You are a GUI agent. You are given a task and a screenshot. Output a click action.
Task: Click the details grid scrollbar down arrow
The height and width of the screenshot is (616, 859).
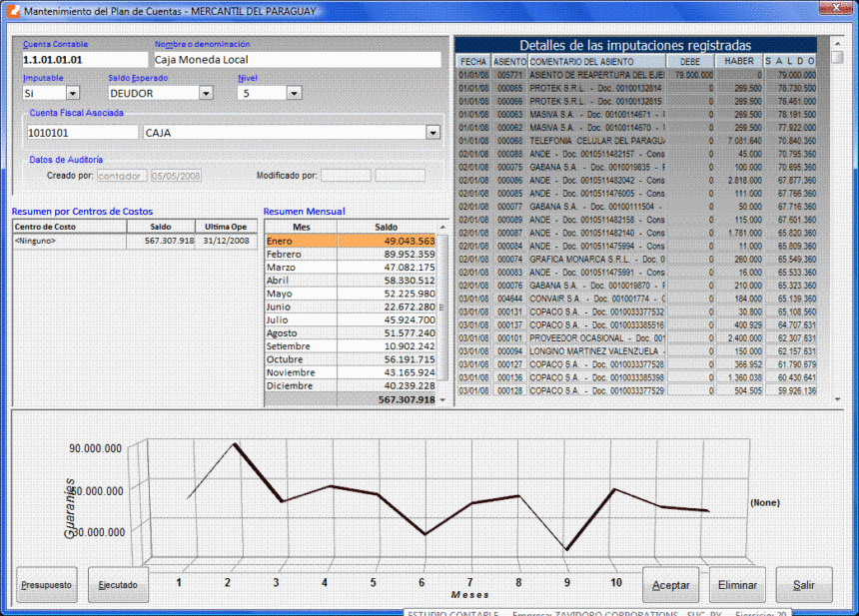coord(837,399)
